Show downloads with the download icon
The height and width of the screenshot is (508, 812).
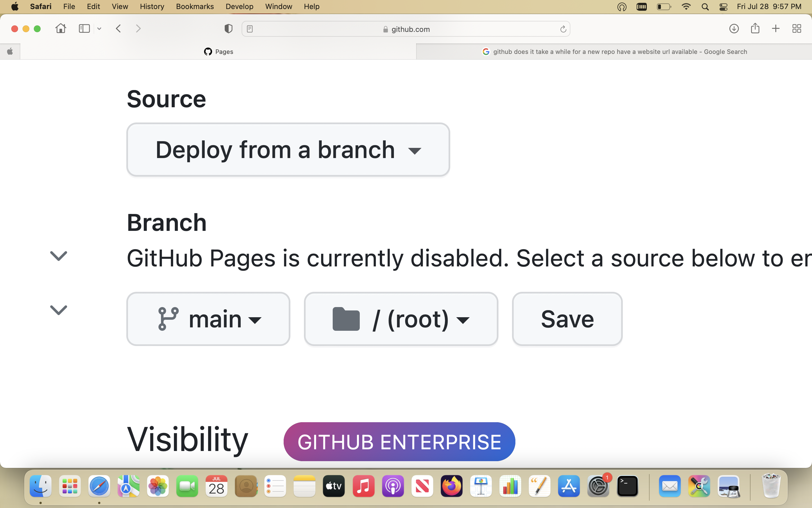coord(734,29)
